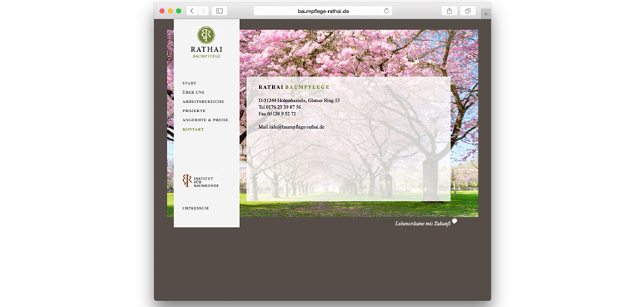
Task: Show the Safari sidebar
Action: [x=219, y=11]
